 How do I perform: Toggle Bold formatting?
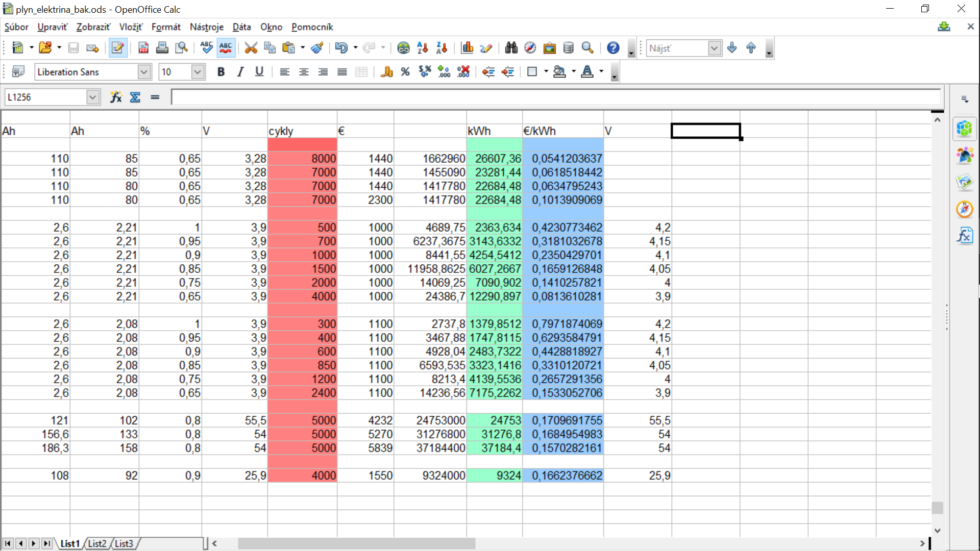221,72
